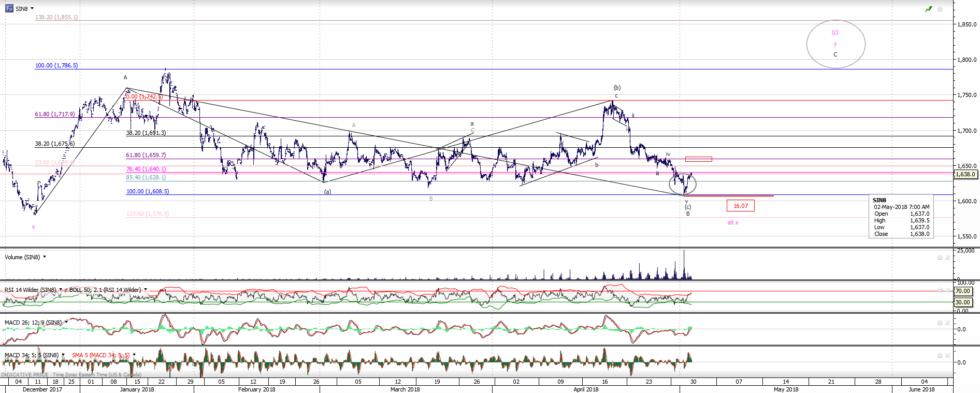Image resolution: width=980 pixels, height=393 pixels.
Task: Click the 'alt x' wave label
Action: tap(733, 223)
